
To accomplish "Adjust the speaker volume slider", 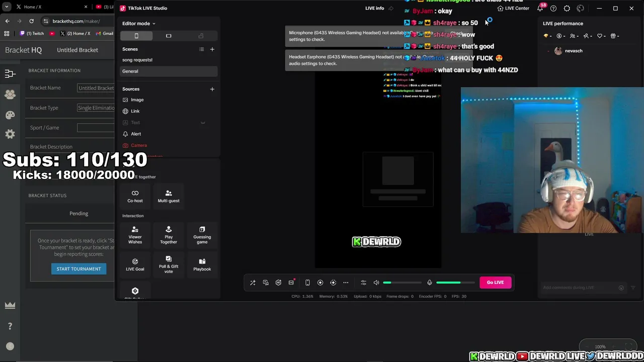I will [x=402, y=283].
